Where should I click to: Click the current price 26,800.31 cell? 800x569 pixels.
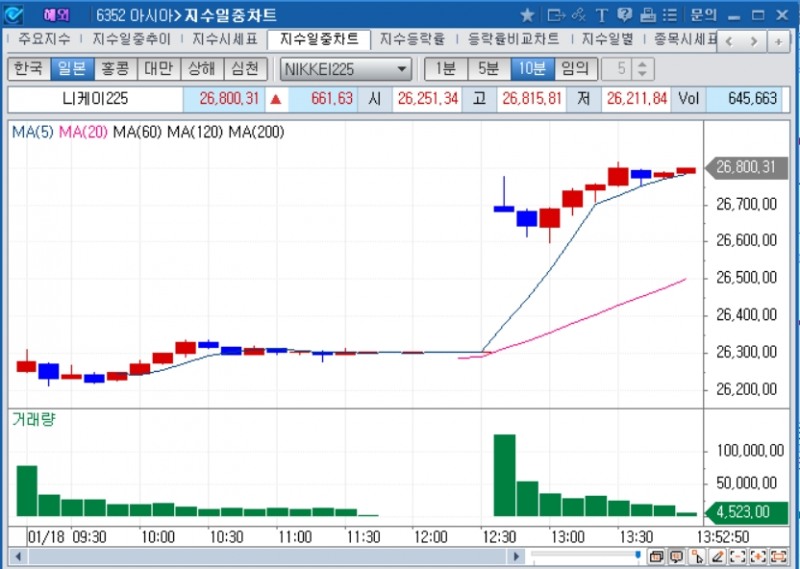point(224,99)
